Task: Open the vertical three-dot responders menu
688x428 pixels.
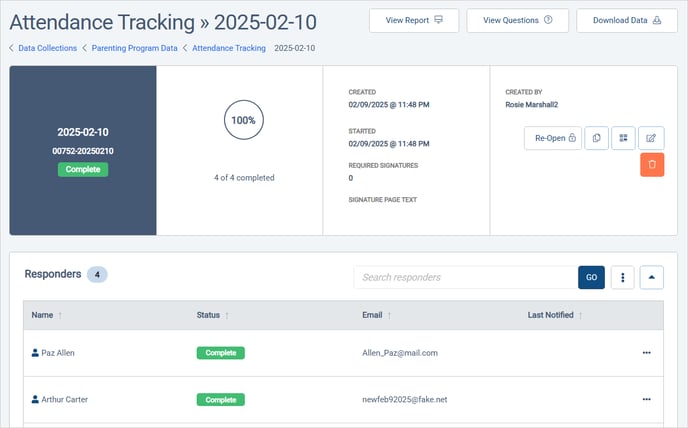Action: coord(623,277)
